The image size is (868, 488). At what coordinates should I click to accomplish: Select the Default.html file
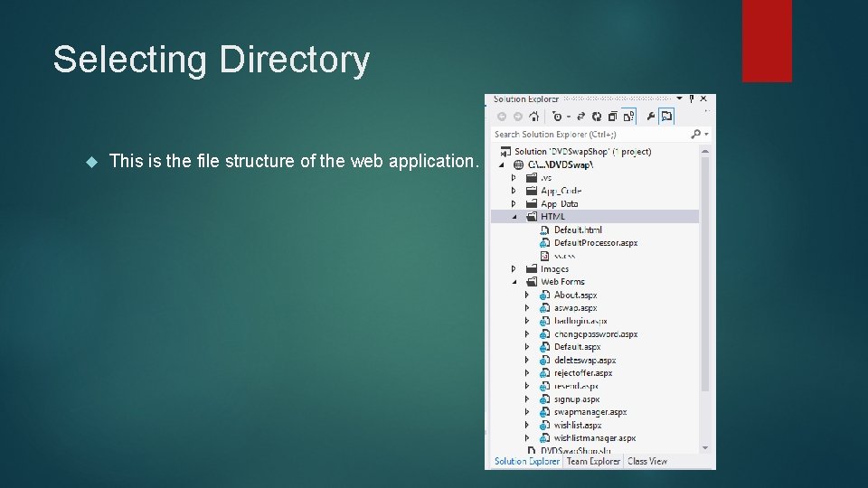[x=578, y=230]
